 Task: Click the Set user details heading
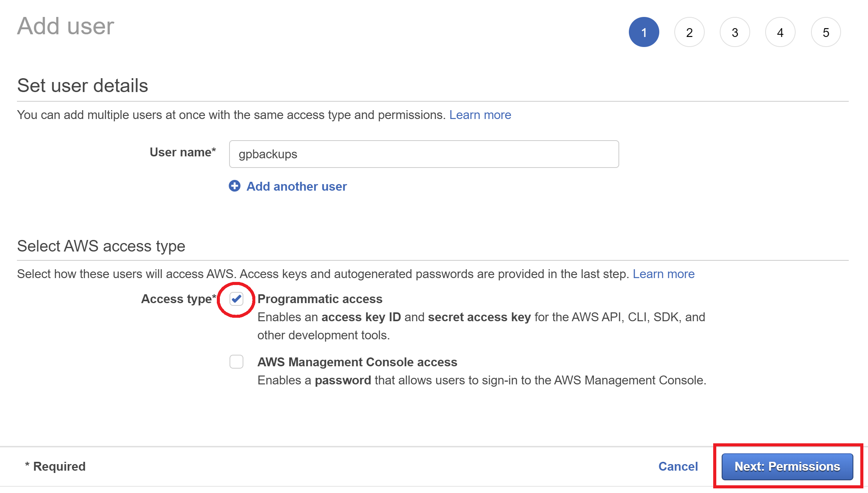82,85
